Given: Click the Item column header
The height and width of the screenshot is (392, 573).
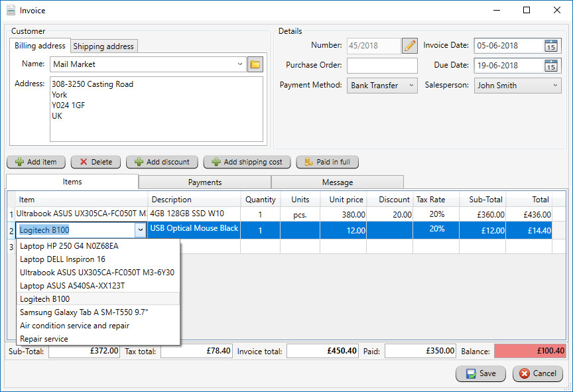Looking at the screenshot, I should click(82, 200).
